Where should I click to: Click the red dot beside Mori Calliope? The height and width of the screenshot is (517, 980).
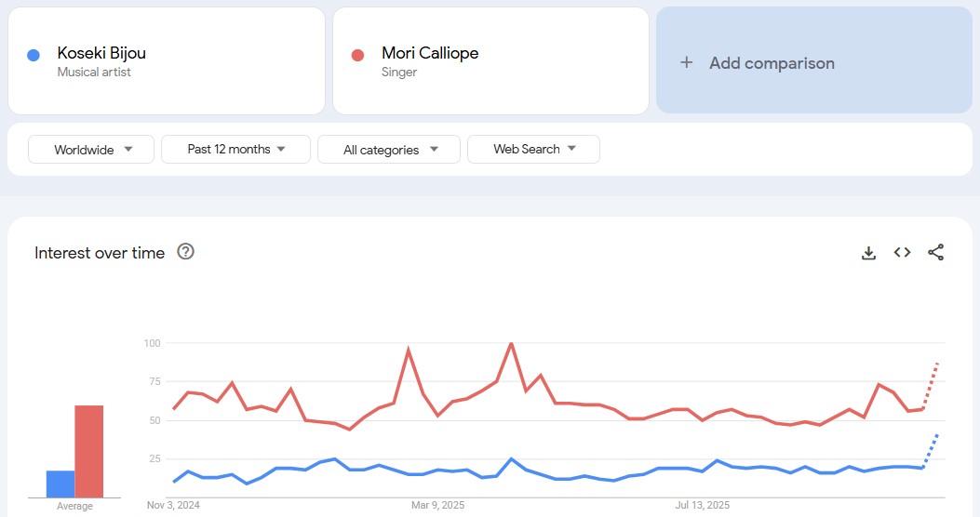click(357, 56)
